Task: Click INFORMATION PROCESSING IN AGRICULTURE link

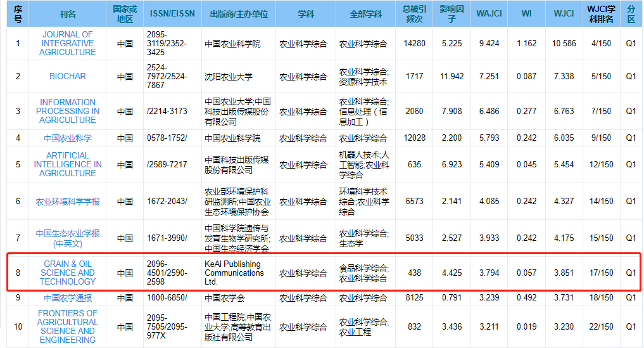Action: (x=67, y=111)
